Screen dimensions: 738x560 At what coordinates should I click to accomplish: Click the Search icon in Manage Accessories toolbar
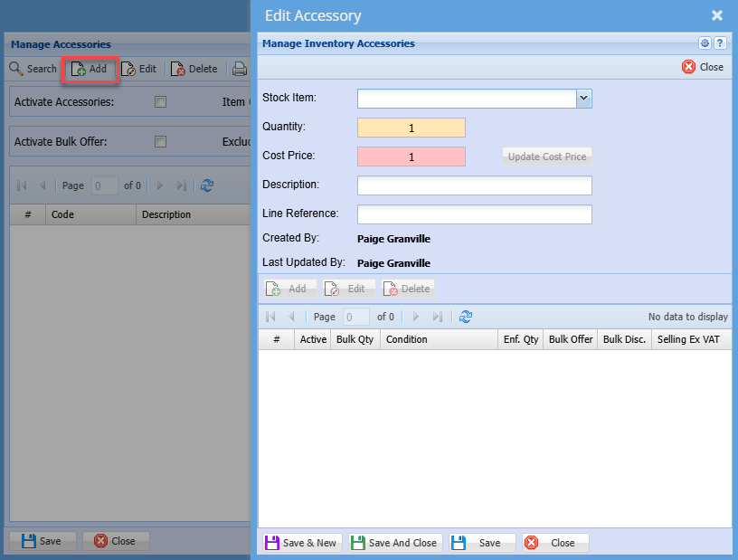pos(16,69)
